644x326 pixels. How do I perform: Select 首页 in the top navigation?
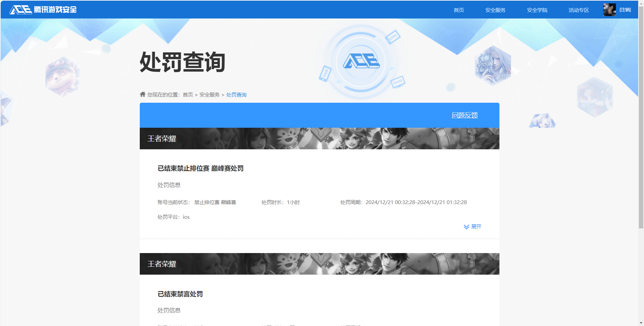coord(459,10)
